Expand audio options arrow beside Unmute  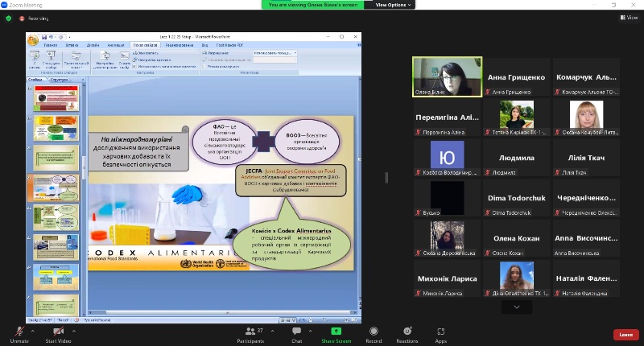33,330
